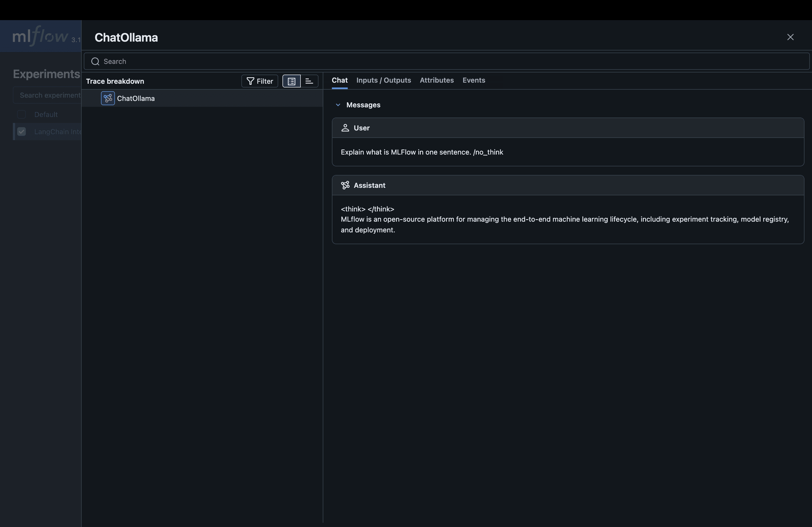Click the mlflow logo in background page

(40, 36)
